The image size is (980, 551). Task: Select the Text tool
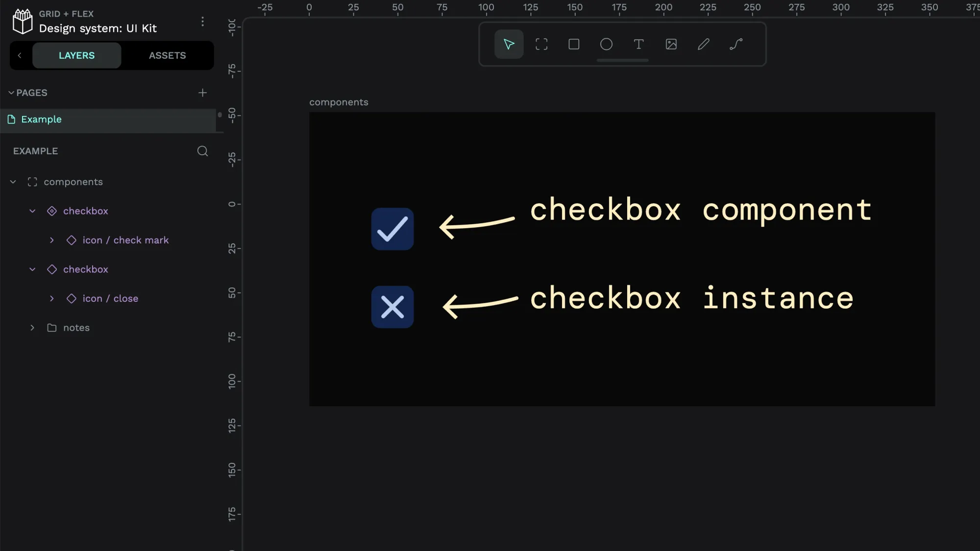tap(638, 44)
